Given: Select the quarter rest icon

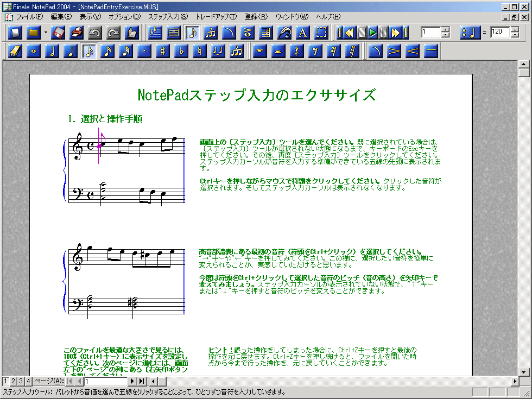Looking at the screenshot, I should point(297,51).
